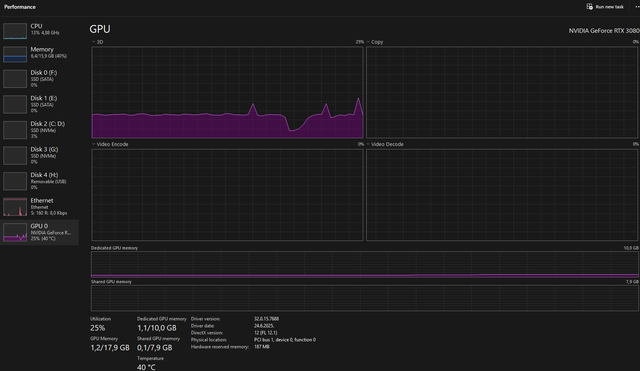Click the Memory mini graph thumbnail

(15, 54)
